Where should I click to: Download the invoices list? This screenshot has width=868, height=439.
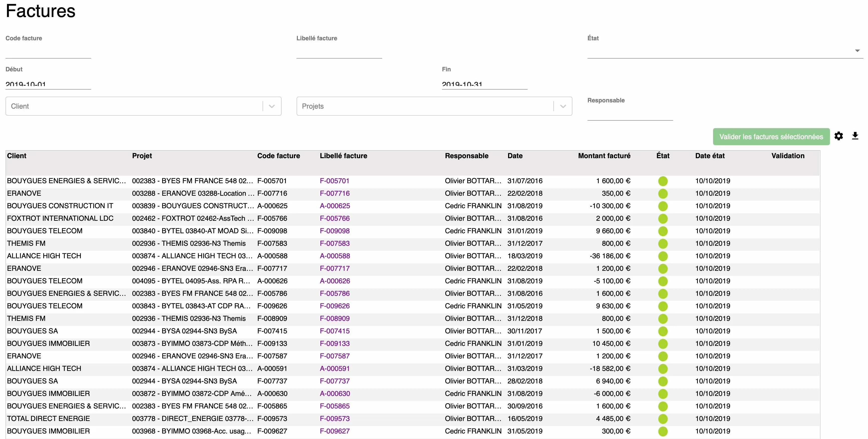tap(855, 136)
